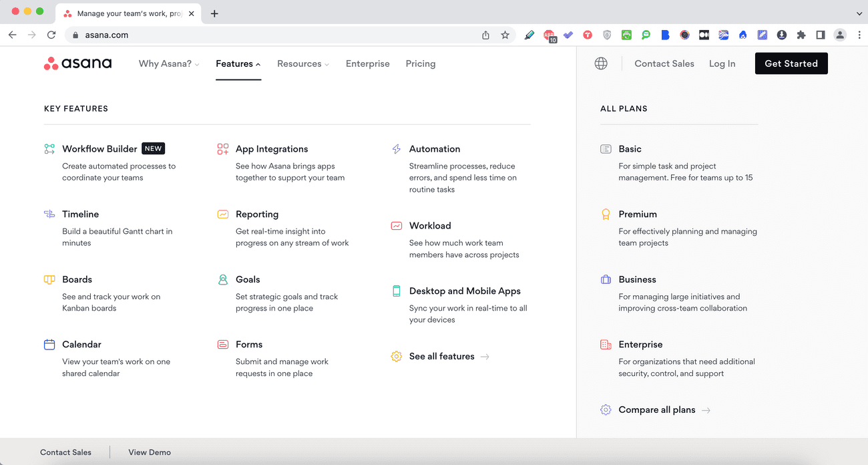Click the Get Started button
Screen dimensions: 868x465
pyautogui.click(x=791, y=63)
